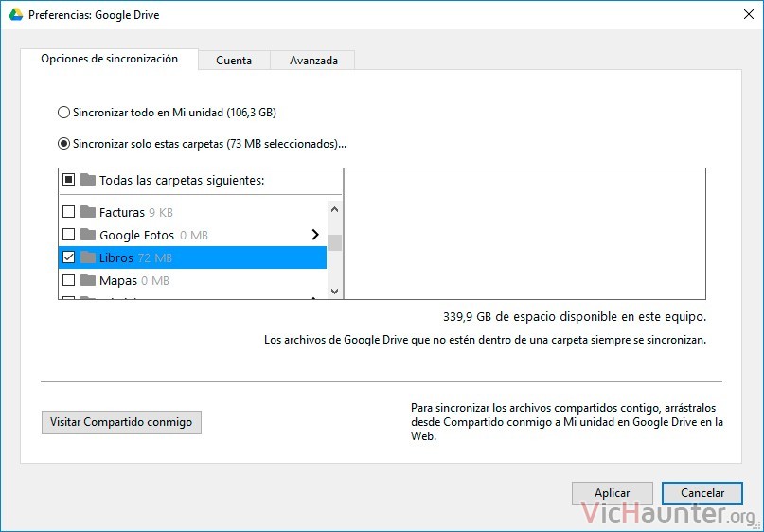The image size is (764, 532).
Task: Click scroll up arrow in folder list
Action: (334, 209)
